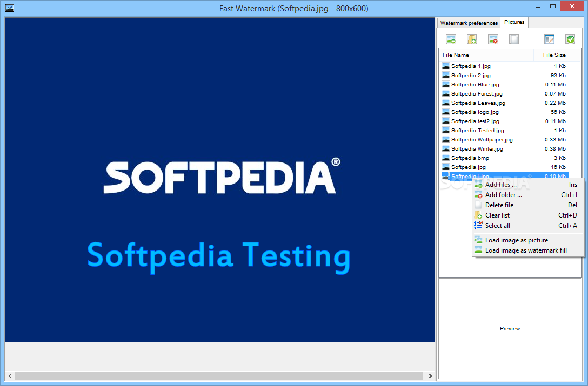Choose Select all from the context menu

point(527,226)
